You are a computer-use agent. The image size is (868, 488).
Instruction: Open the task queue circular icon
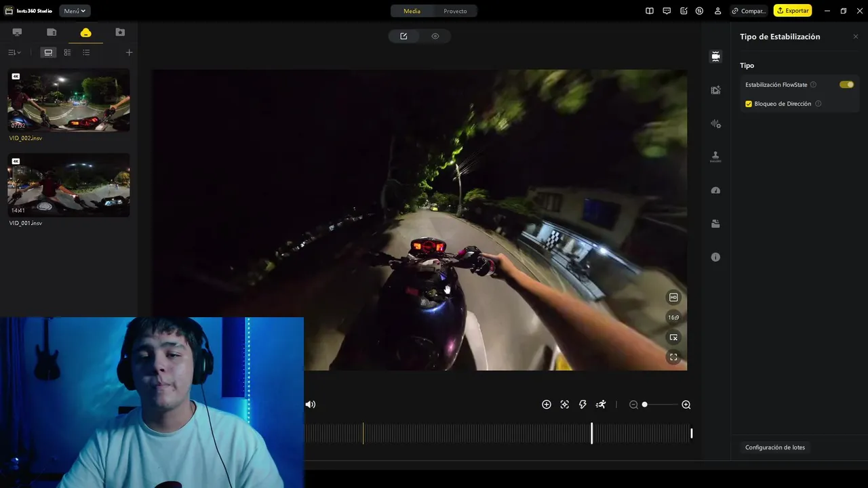[699, 11]
